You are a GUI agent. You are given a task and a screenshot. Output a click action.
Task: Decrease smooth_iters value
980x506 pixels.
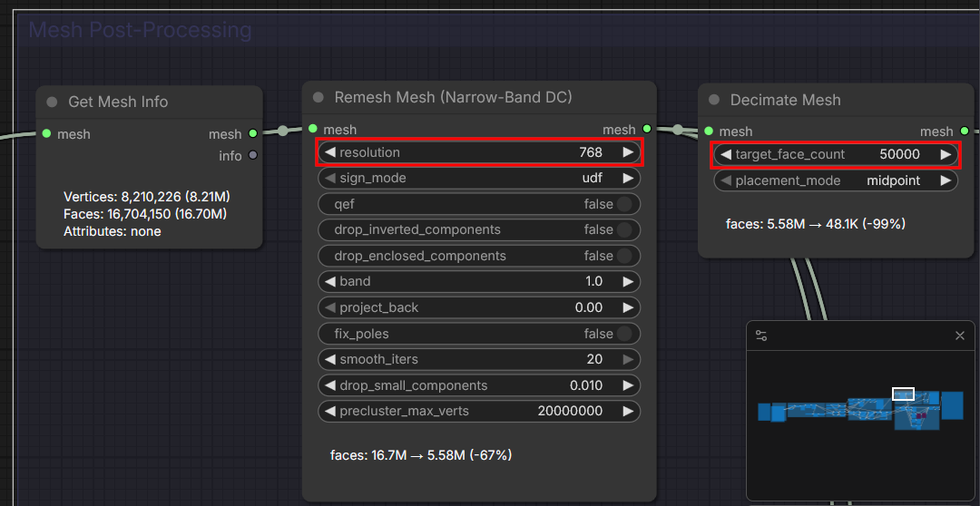coord(330,359)
